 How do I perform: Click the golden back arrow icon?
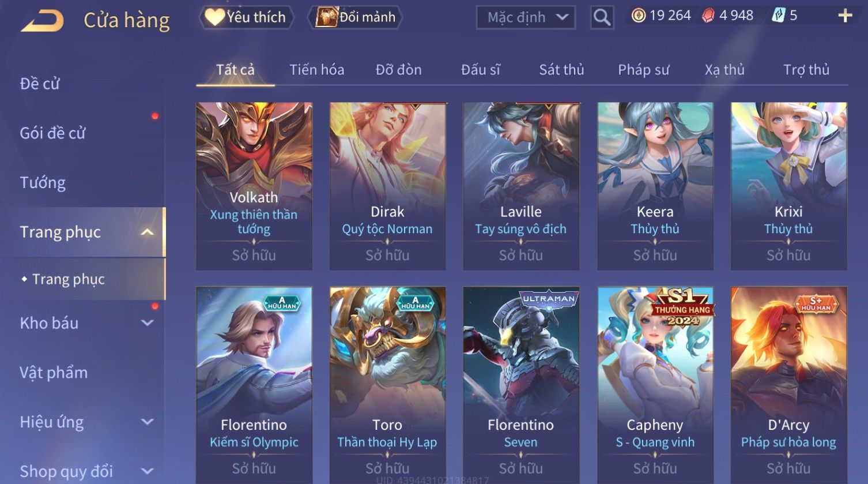[42, 22]
